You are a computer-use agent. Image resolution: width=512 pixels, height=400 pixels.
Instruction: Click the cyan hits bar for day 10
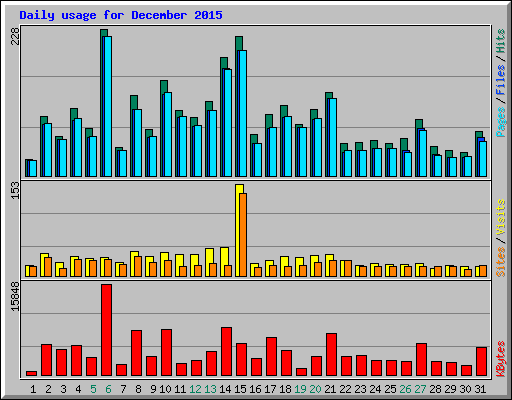[168, 135]
